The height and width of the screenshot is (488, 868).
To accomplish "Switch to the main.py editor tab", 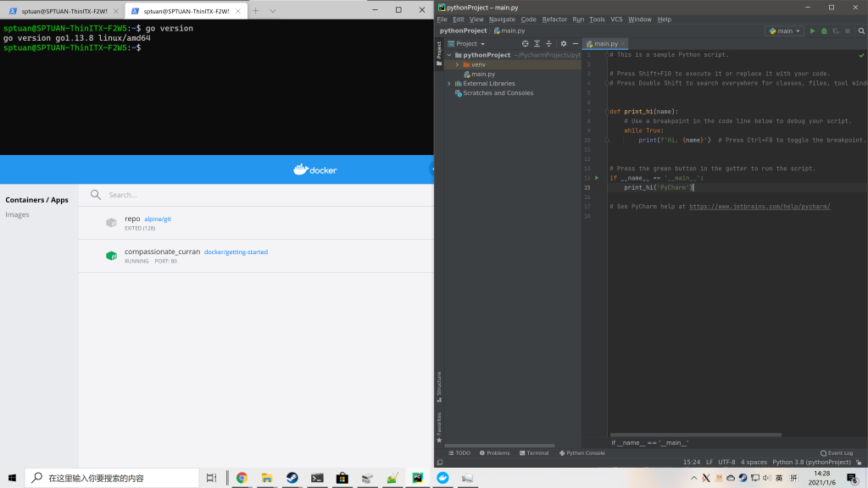I will pyautogui.click(x=604, y=42).
